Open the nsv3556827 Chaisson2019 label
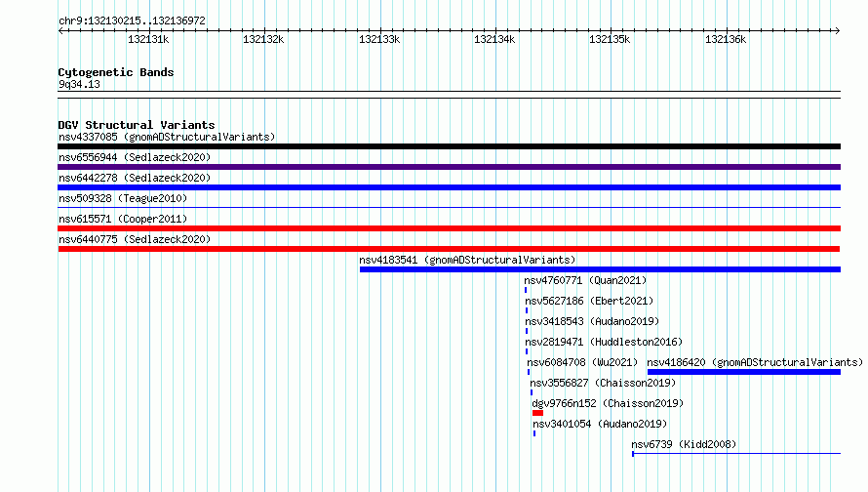 point(603,383)
